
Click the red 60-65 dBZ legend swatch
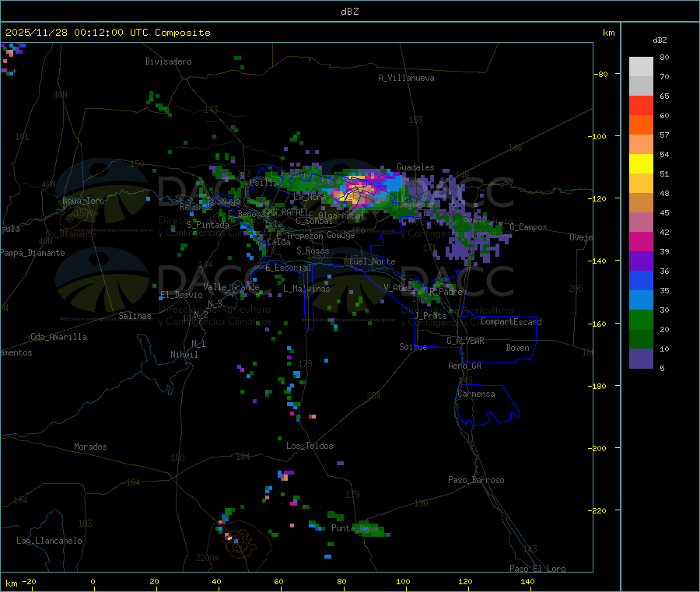click(641, 105)
